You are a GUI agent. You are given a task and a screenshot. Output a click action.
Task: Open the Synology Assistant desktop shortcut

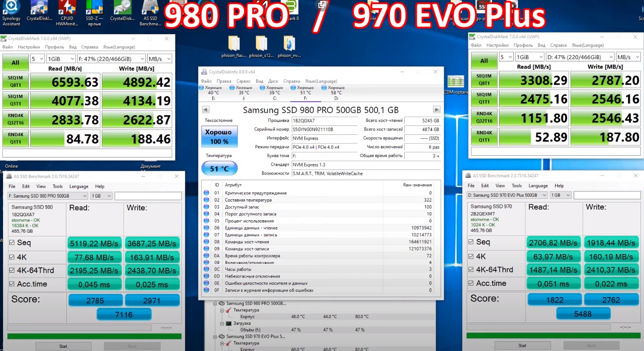[11, 12]
